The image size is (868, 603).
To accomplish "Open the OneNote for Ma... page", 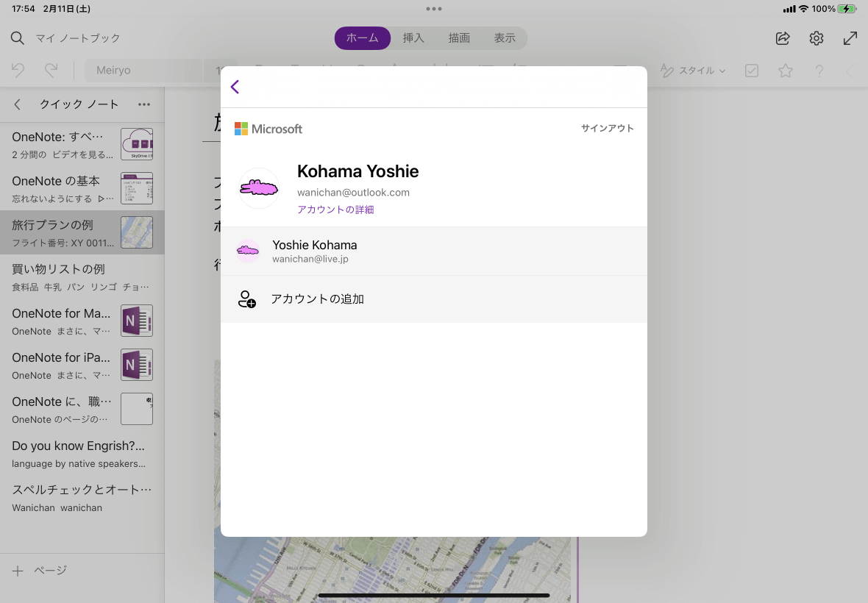I will point(82,321).
